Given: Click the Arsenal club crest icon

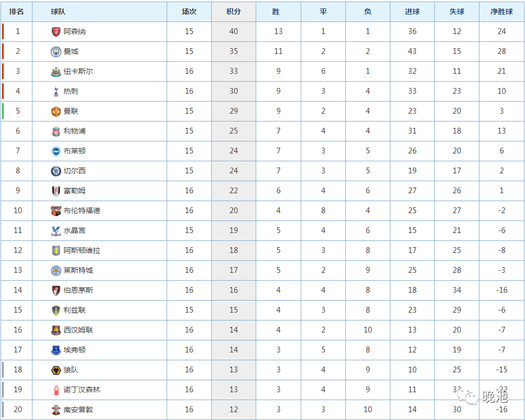Looking at the screenshot, I should 56,31.
